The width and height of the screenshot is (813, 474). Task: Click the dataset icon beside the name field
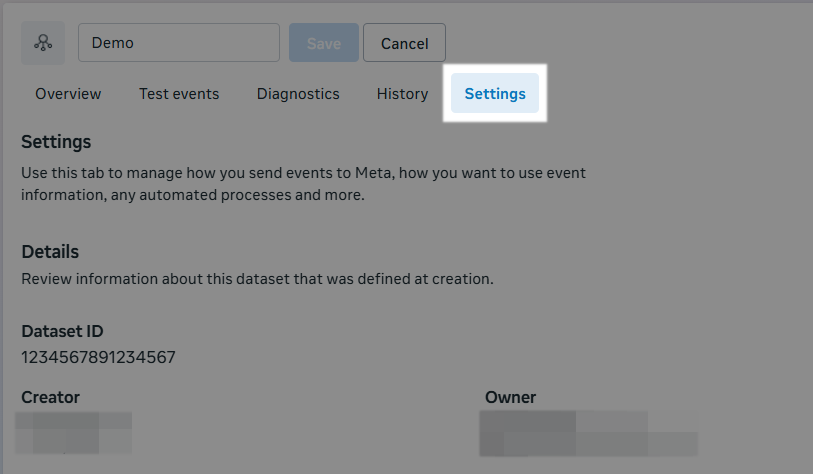pyautogui.click(x=43, y=43)
